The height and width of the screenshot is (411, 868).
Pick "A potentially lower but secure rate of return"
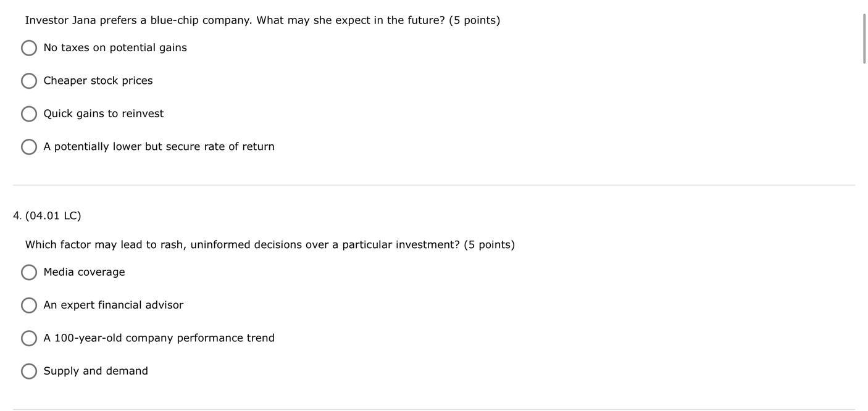29,147
